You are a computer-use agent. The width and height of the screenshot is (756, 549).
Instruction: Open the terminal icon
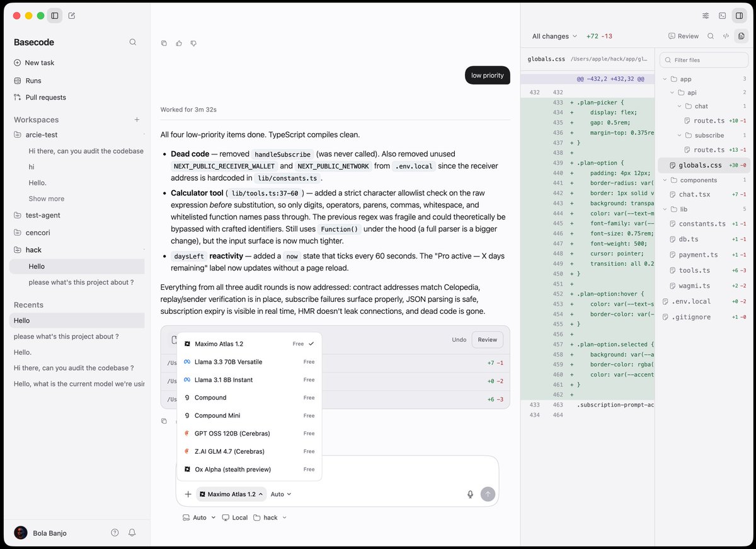722,16
